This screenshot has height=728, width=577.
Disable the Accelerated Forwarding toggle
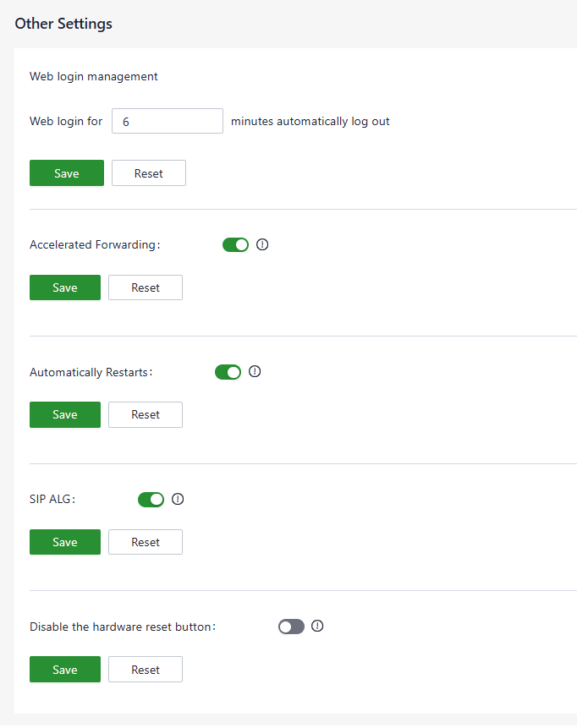[x=235, y=245]
